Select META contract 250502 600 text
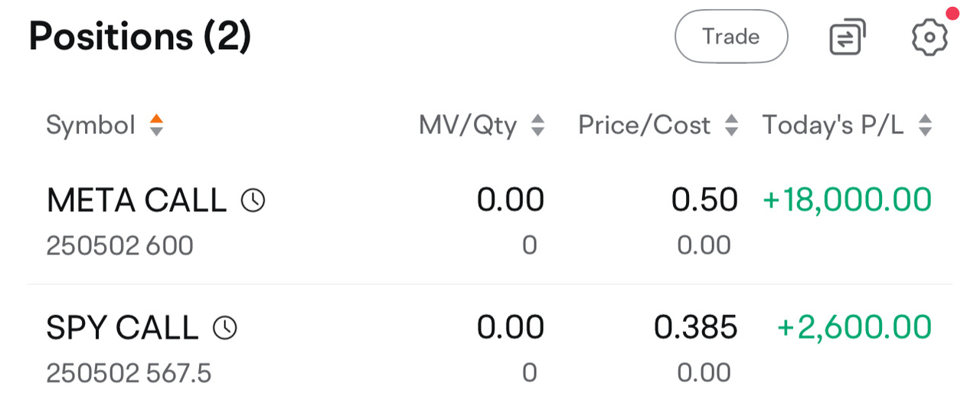This screenshot has width=980, height=400. coord(119,246)
